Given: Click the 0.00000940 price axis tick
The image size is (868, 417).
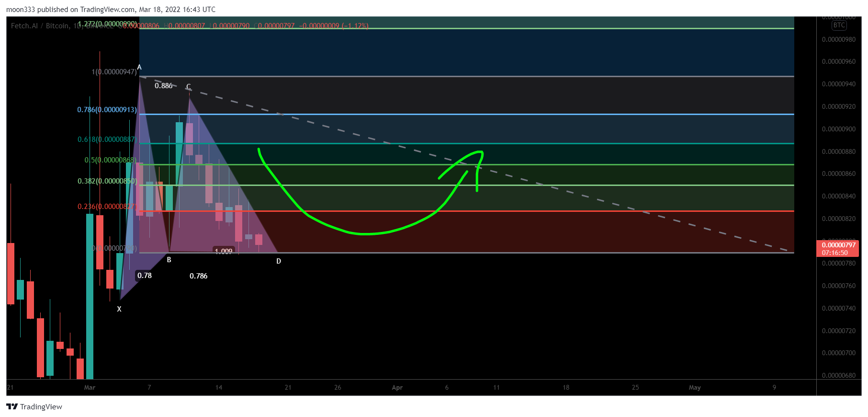Looking at the screenshot, I should pos(839,84).
